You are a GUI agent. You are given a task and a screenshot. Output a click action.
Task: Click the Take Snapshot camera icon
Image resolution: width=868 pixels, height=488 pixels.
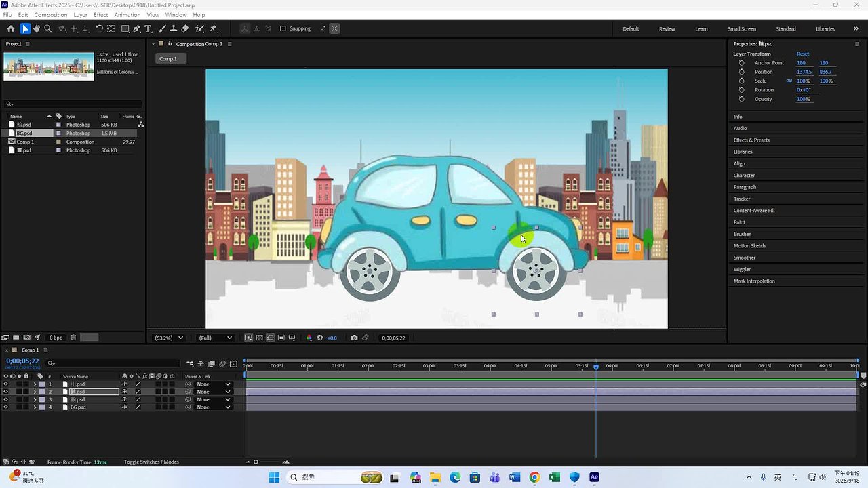354,338
